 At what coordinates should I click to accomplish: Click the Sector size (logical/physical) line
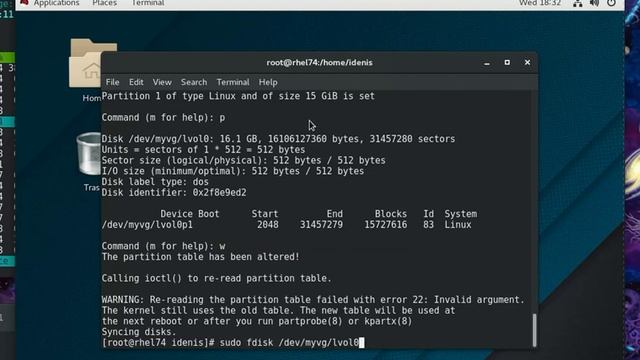click(x=243, y=160)
